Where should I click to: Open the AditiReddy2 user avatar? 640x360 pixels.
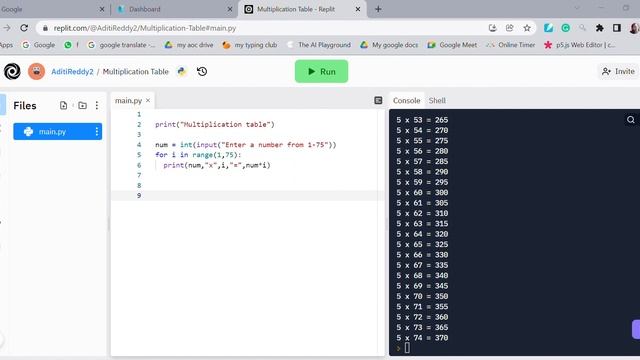tap(36, 71)
